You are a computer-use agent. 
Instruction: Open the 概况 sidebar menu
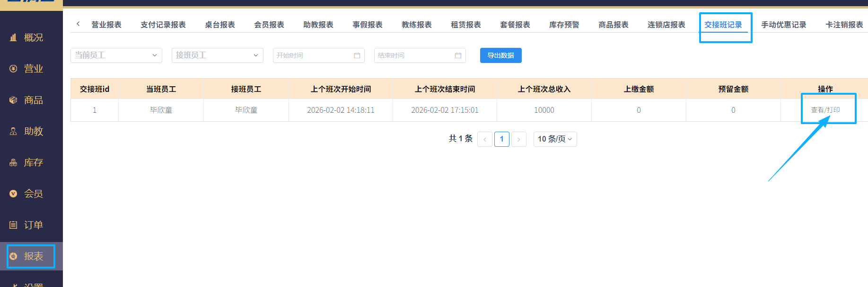coord(31,37)
